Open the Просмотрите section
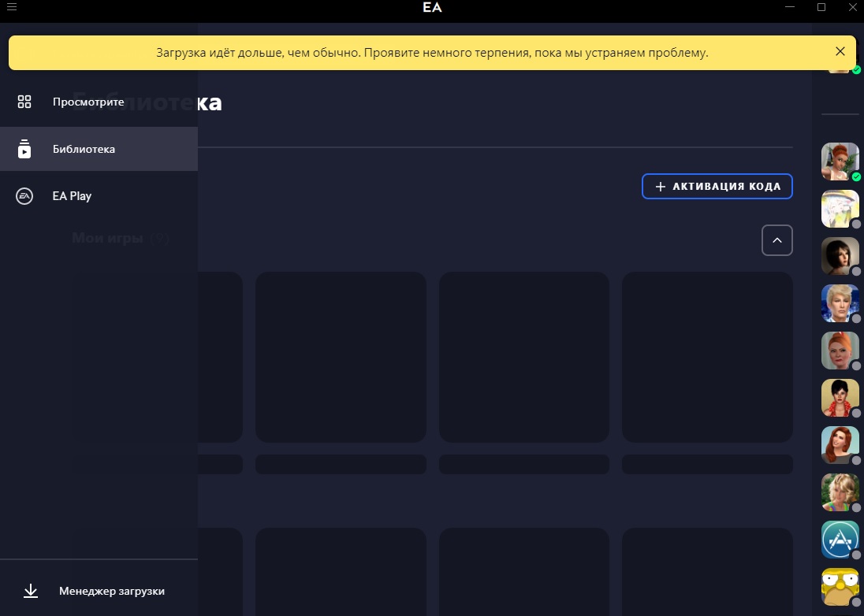864x616 pixels. [99, 102]
